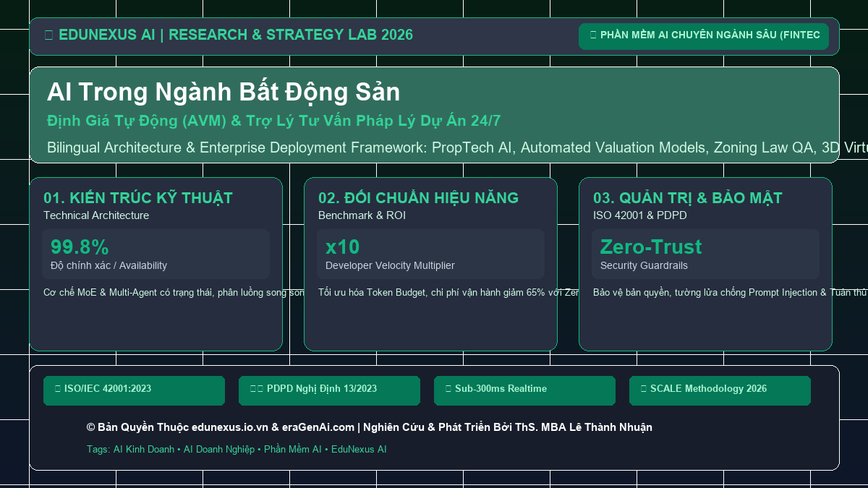
Task: Select the Zero-Trust metric value
Action: (x=651, y=247)
